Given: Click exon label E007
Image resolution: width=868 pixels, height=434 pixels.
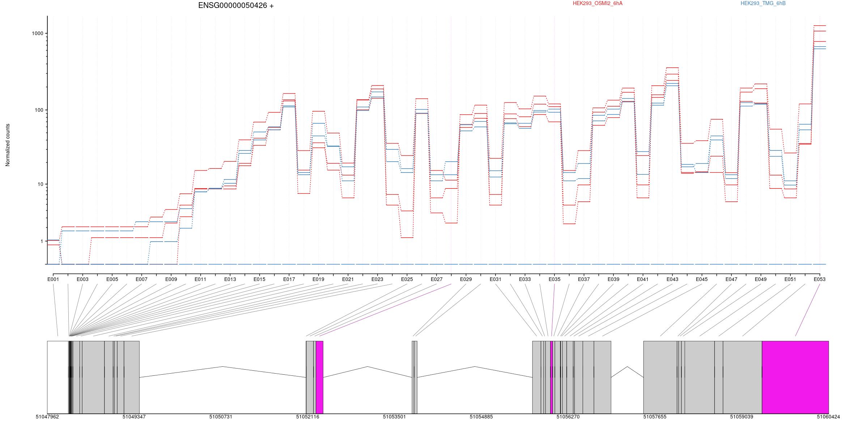Looking at the screenshot, I should tap(141, 279).
